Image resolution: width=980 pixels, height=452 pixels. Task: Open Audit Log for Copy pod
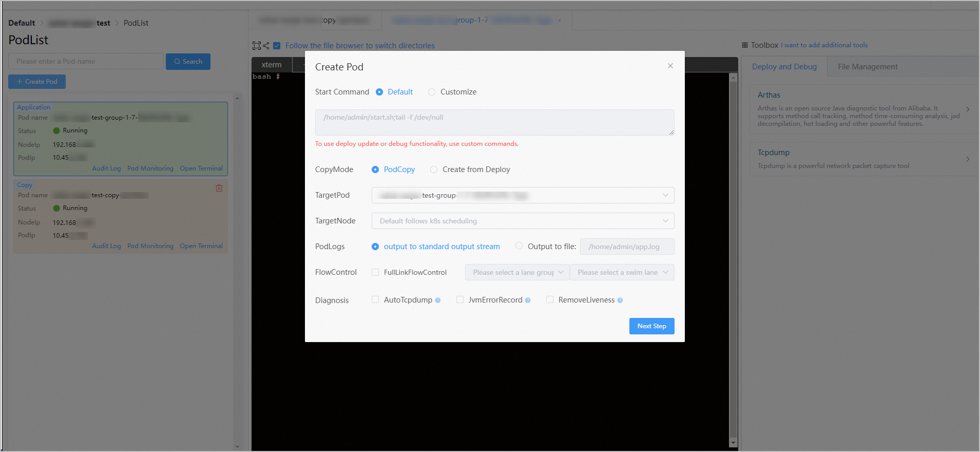(106, 246)
